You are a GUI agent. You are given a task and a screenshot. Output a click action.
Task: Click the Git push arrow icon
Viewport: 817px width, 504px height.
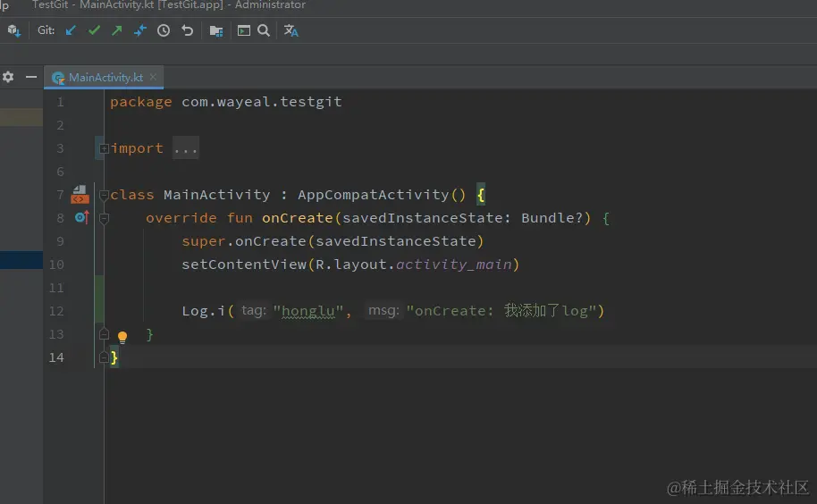click(117, 30)
